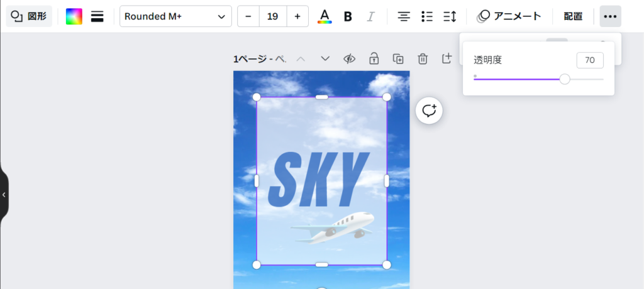
Task: Click bottom-right corner resize handle
Action: (387, 264)
